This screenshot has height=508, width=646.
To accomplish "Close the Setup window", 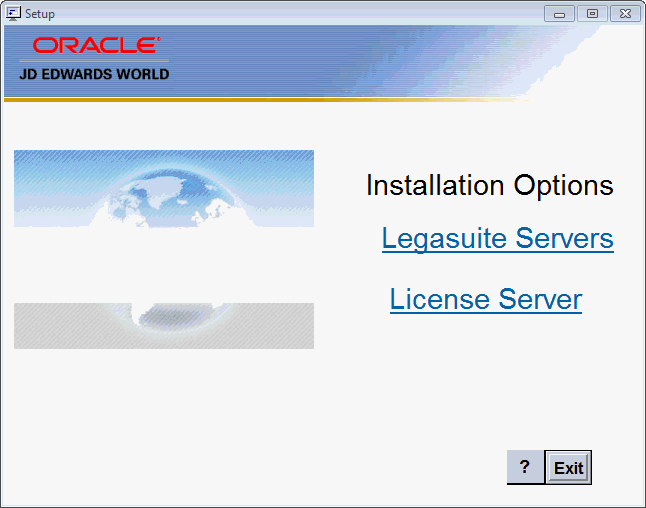I will pos(625,14).
